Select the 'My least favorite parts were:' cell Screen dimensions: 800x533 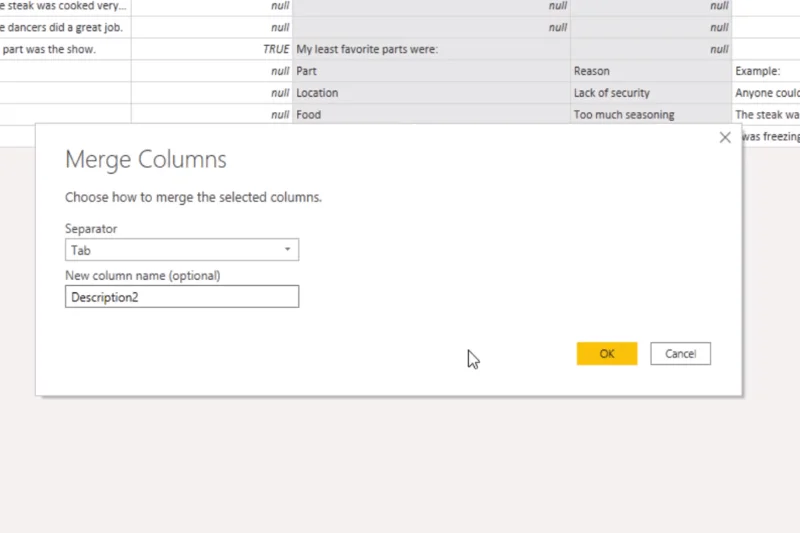point(431,49)
